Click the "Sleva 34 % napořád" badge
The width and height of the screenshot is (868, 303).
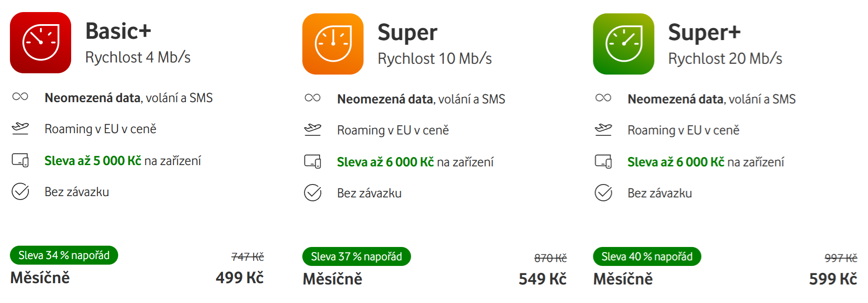[64, 255]
